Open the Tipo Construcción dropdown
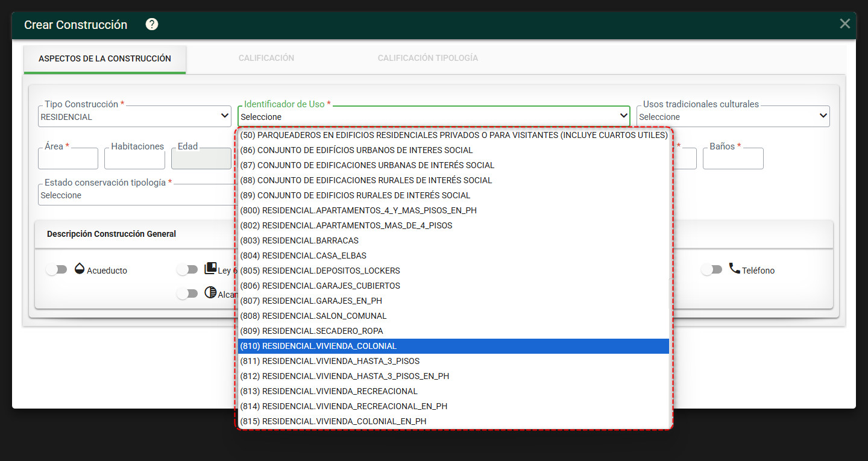Viewport: 868px width, 461px height. 134,116
